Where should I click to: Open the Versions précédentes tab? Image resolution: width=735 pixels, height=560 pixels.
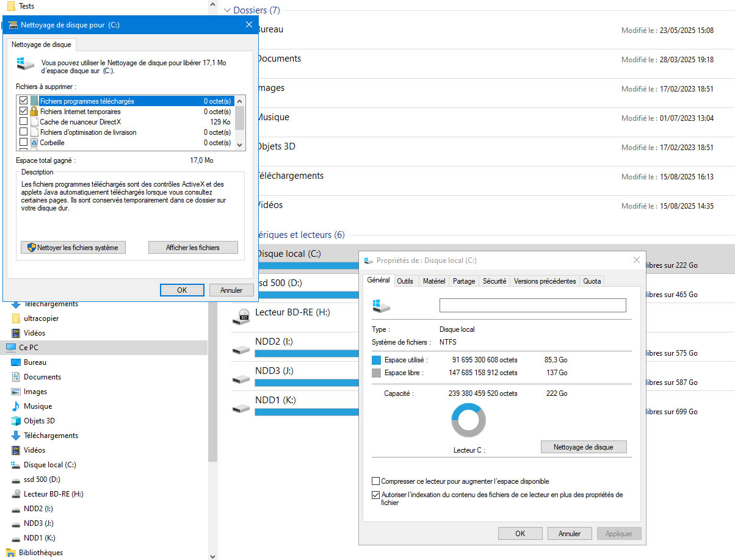tap(545, 281)
